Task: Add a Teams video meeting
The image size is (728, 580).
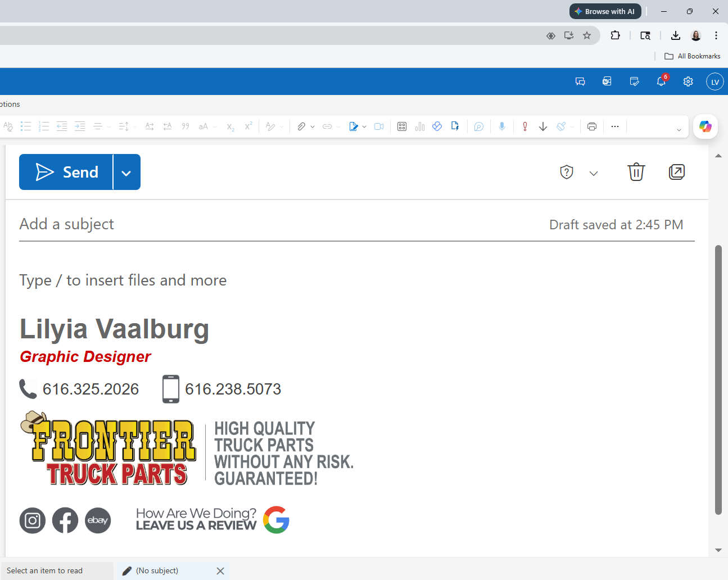Action: pos(379,126)
